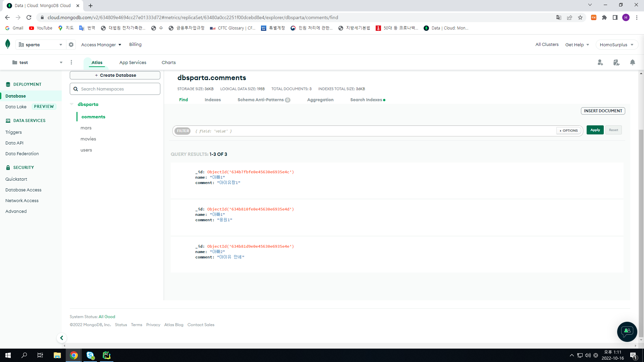Open the Access Manager dropdown menu
The height and width of the screenshot is (362, 644).
click(101, 45)
